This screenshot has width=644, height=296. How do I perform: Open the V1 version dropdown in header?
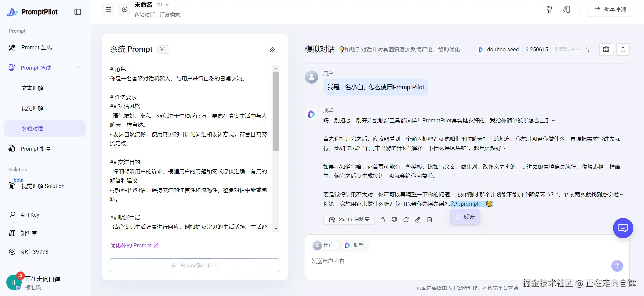163,5
